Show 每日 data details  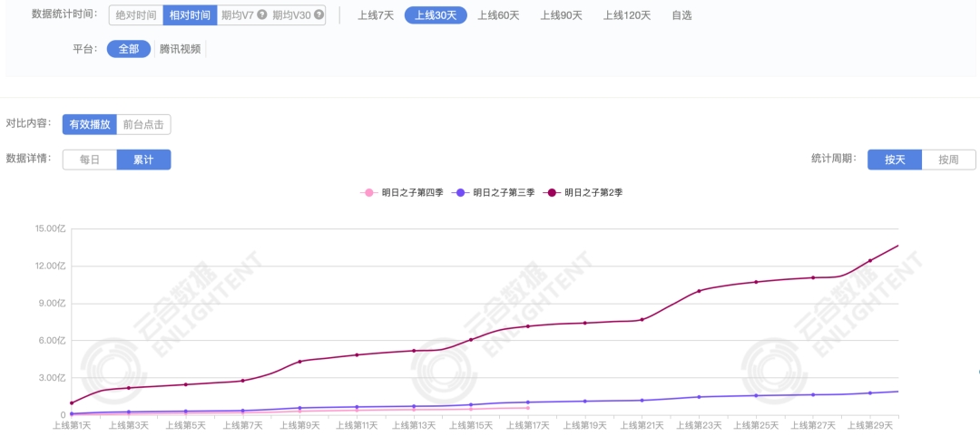(89, 160)
